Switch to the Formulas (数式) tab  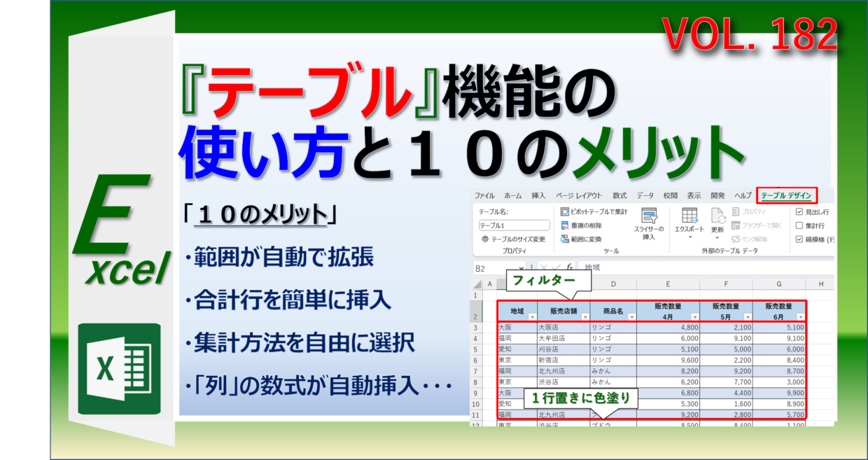pyautogui.click(x=619, y=195)
